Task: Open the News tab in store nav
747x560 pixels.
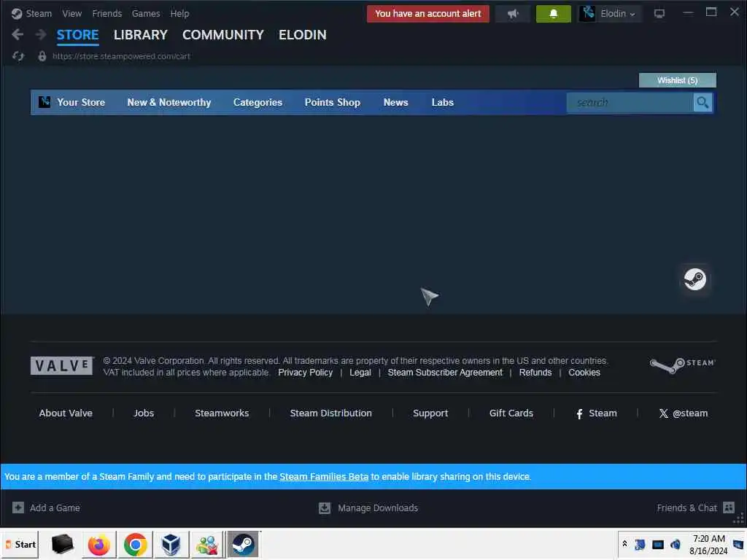Action: click(396, 102)
